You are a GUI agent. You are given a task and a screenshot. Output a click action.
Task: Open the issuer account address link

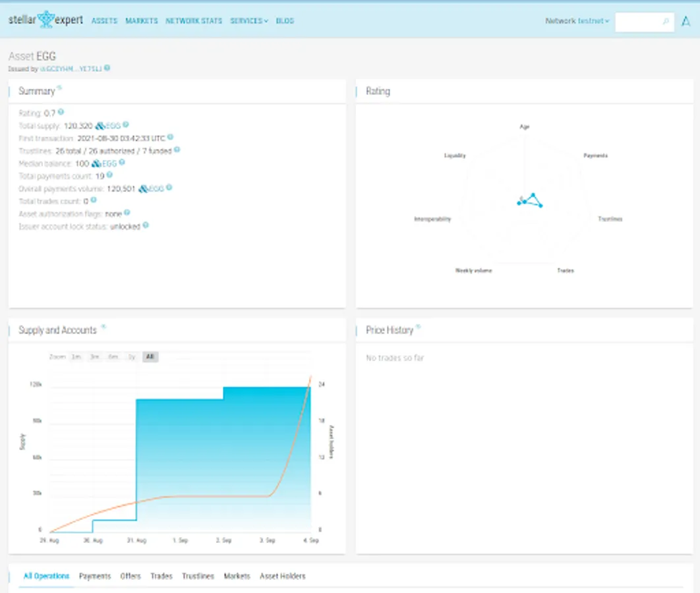pyautogui.click(x=71, y=69)
